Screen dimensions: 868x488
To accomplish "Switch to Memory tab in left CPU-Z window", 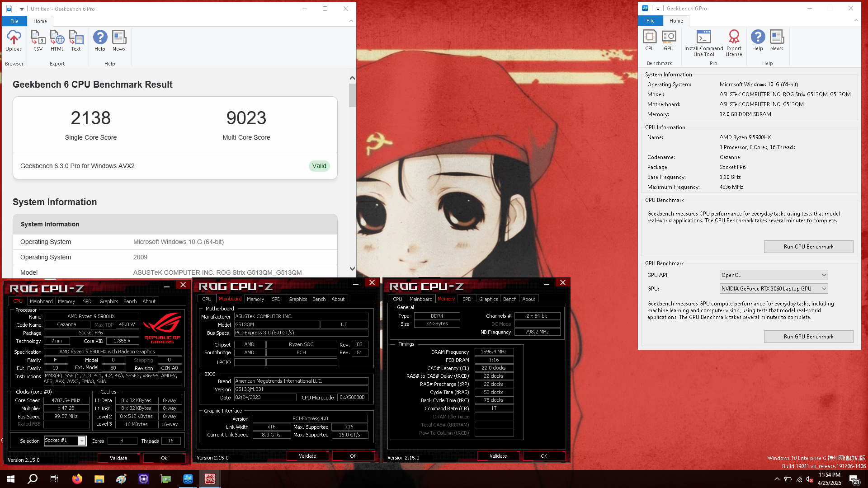I will [x=66, y=301].
